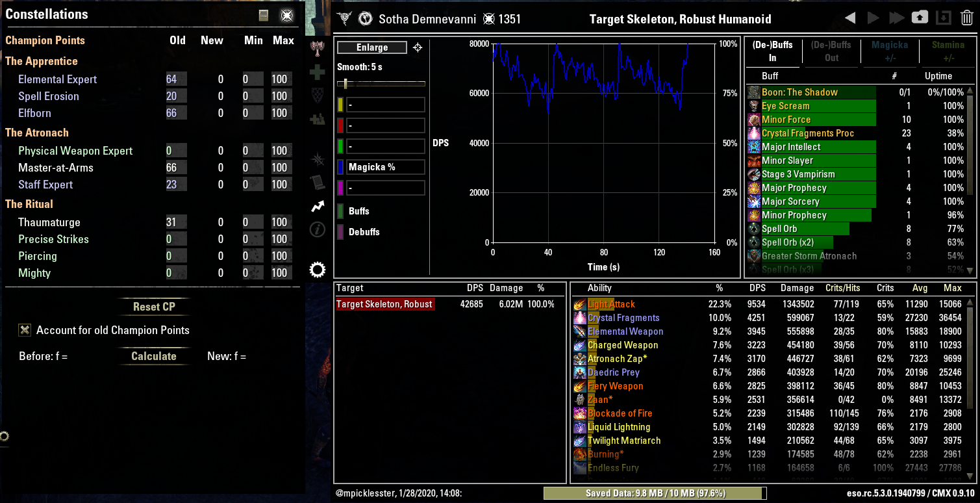This screenshot has height=503, width=980.
Task: Click the blue Magicka % color swatch
Action: 341,167
